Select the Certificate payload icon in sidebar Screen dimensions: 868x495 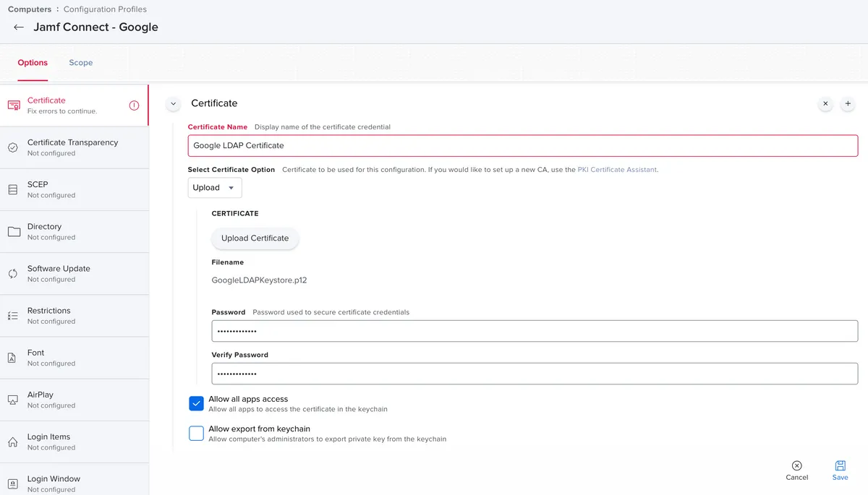[x=12, y=104]
